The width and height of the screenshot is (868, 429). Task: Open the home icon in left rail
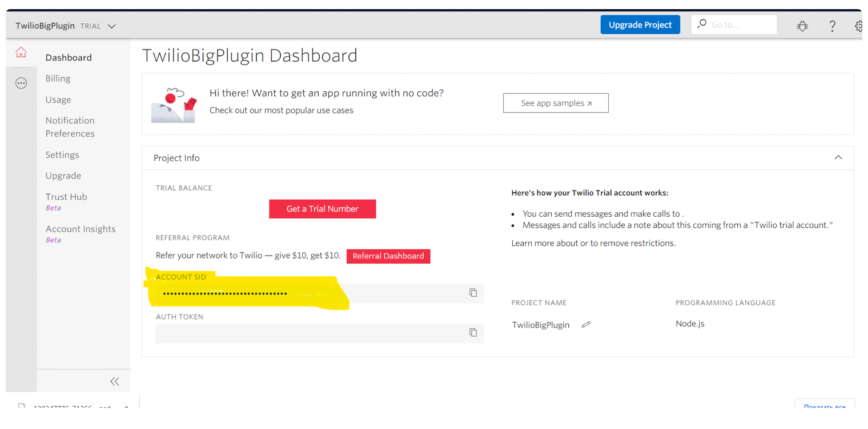point(21,52)
